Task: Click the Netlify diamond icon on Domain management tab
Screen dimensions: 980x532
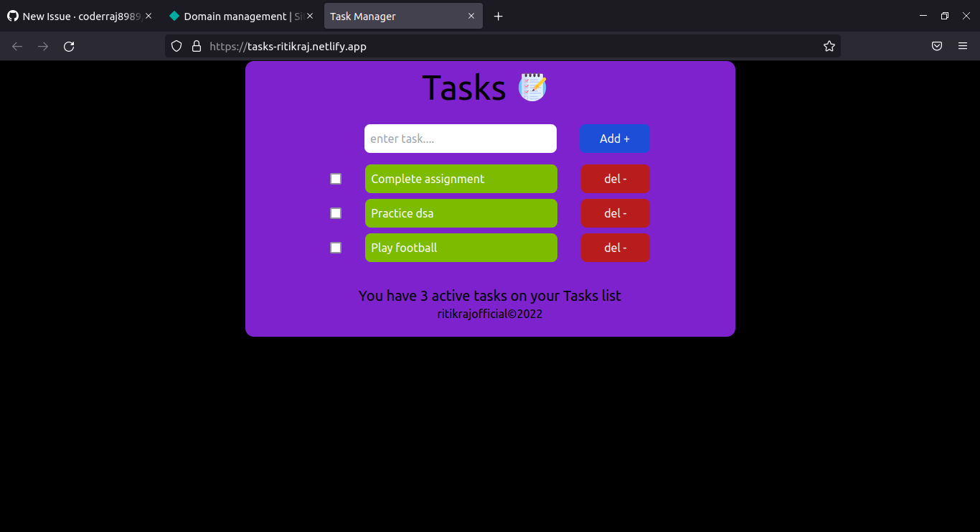Action: pos(174,15)
